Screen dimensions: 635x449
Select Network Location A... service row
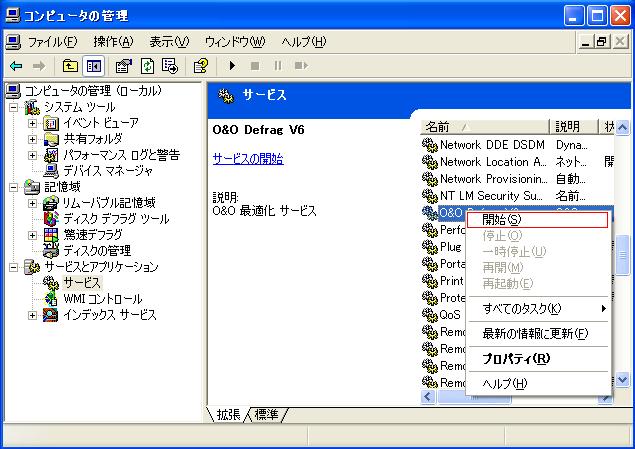tap(517, 162)
